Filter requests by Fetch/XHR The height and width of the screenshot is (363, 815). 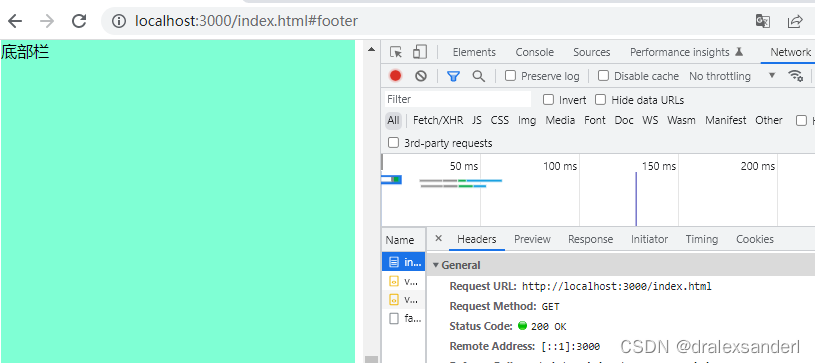click(x=438, y=120)
